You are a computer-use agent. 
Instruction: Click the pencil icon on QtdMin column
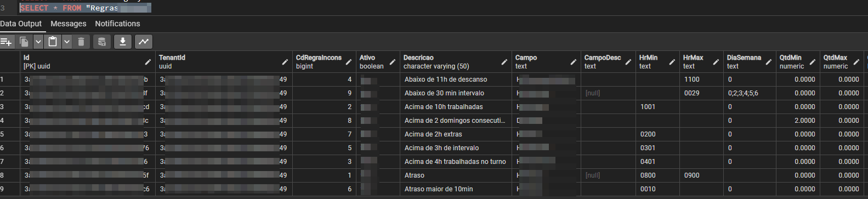pyautogui.click(x=813, y=62)
